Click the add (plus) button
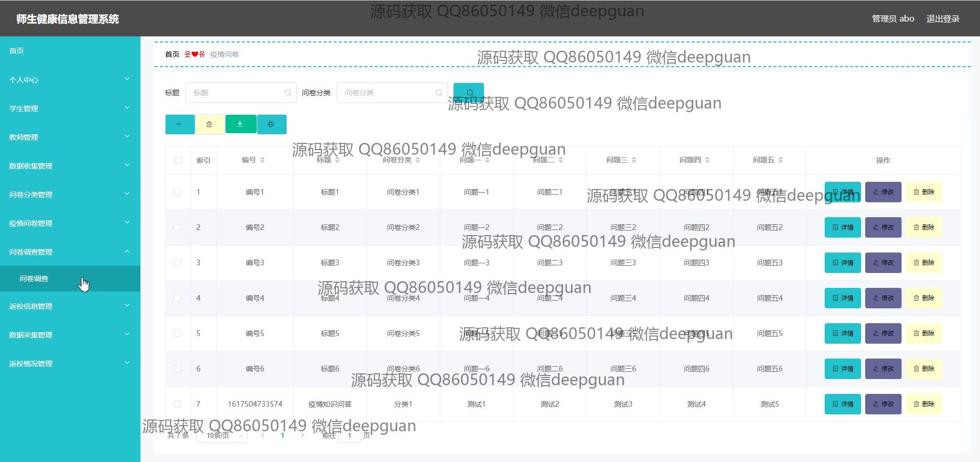Image resolution: width=980 pixels, height=462 pixels. 179,124
